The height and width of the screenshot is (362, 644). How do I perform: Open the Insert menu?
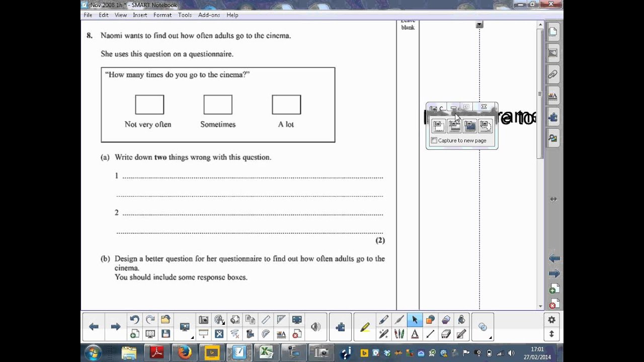click(140, 15)
